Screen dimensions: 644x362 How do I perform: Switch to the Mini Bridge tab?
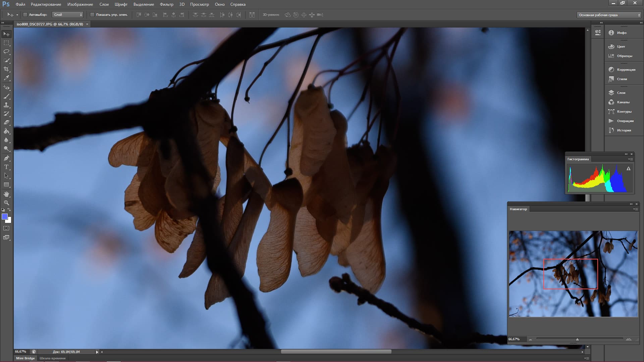click(25, 358)
